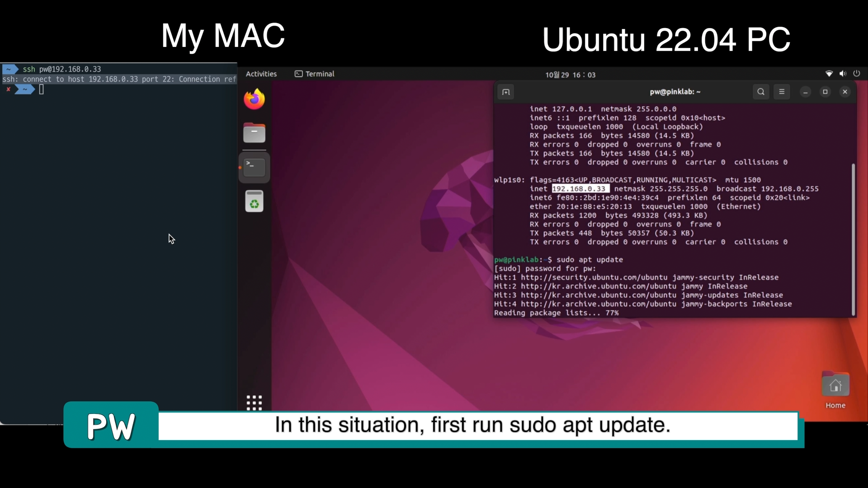Screen dimensions: 868x488
Task: Open the Trash icon in dock
Action: (x=254, y=202)
